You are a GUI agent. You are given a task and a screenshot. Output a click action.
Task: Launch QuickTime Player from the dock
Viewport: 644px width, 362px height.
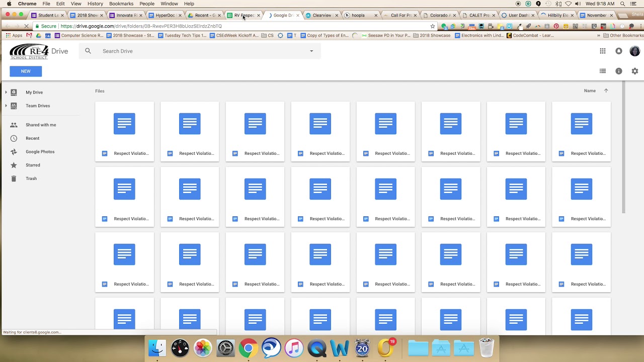pyautogui.click(x=317, y=347)
